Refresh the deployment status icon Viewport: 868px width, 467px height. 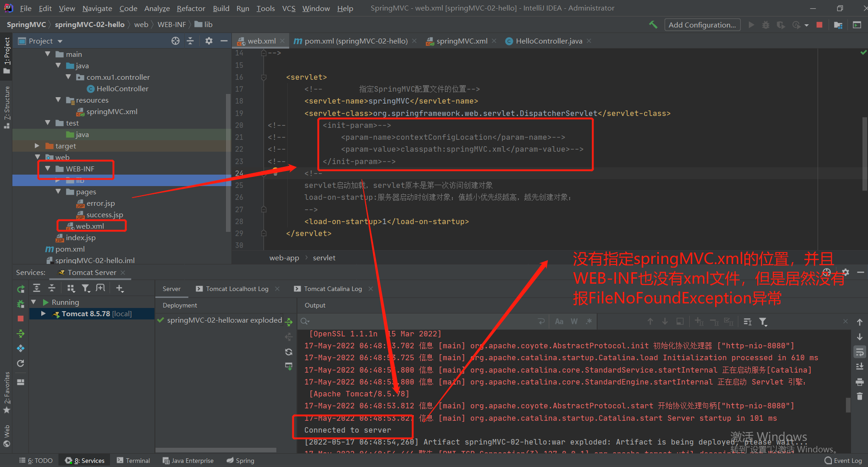point(289,352)
